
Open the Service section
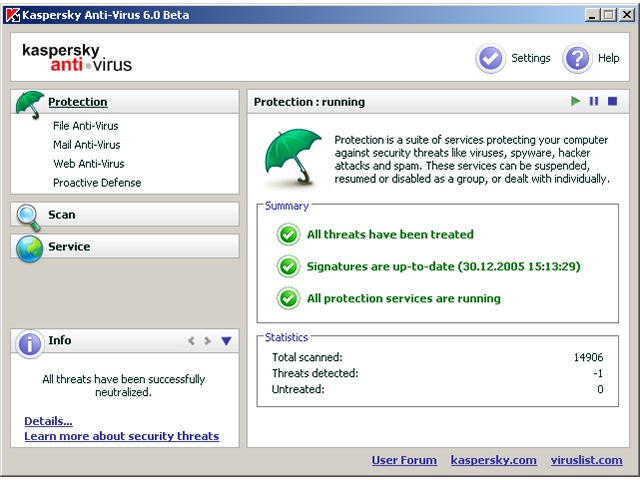point(69,246)
